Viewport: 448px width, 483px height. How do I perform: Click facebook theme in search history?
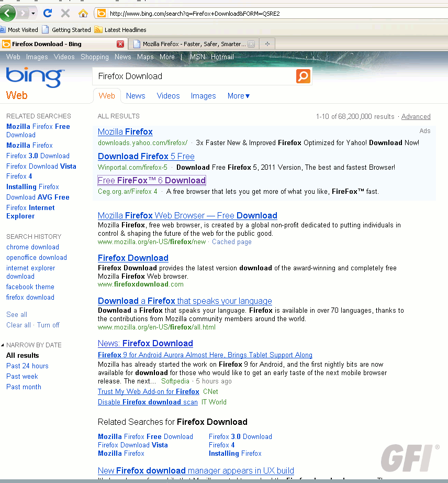coord(30,287)
